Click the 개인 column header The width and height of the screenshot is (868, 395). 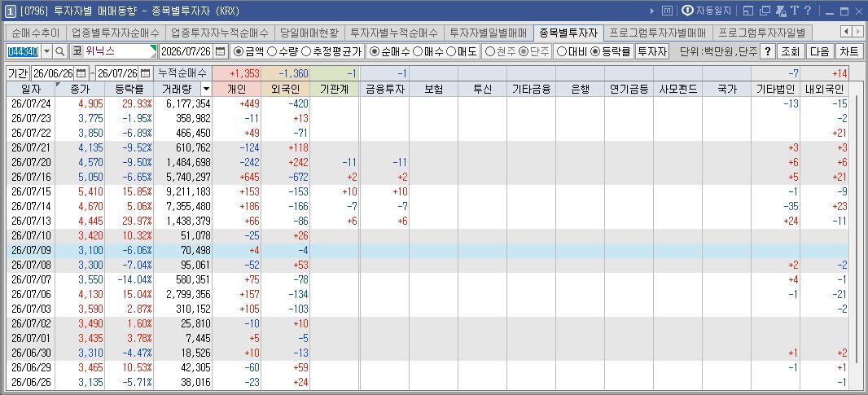pos(236,89)
